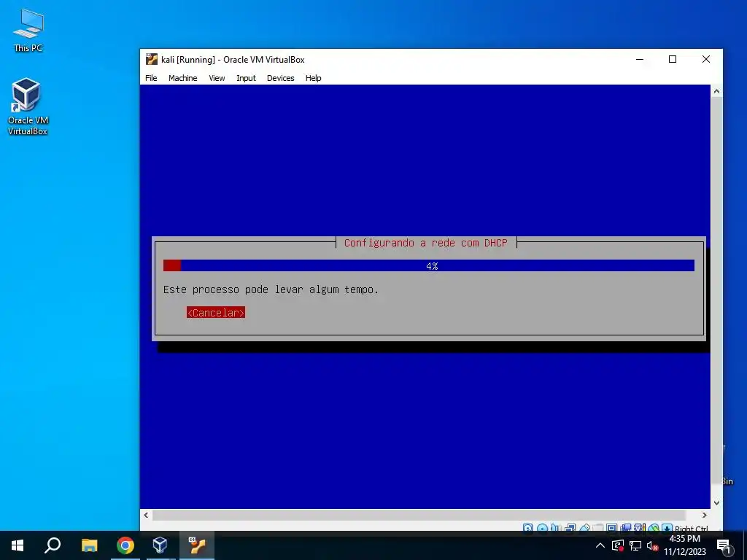Open the Windows Start menu
The width and height of the screenshot is (747, 560).
(x=18, y=545)
